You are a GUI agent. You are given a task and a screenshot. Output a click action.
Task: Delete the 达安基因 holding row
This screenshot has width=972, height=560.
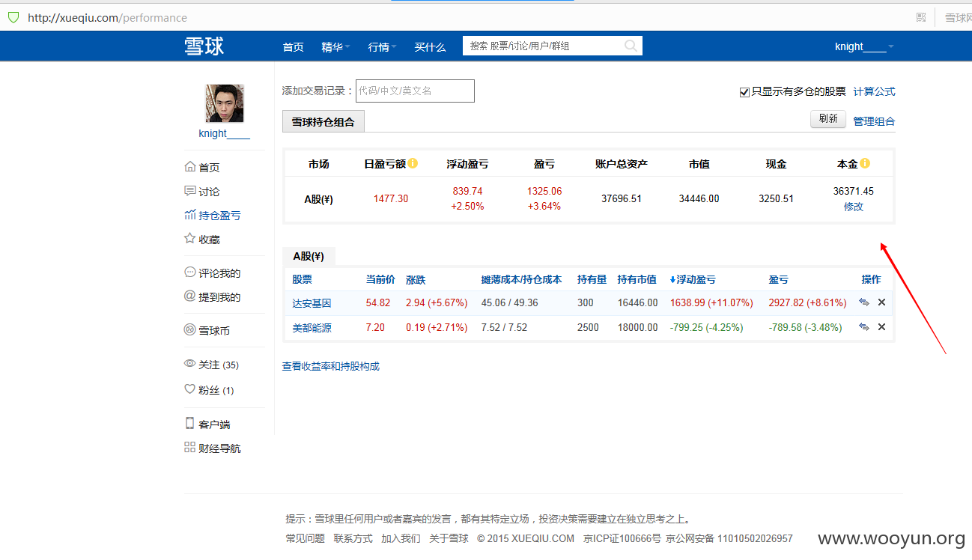pos(881,303)
